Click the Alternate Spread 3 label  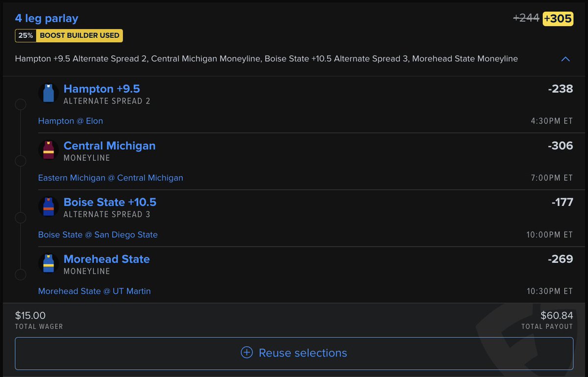tap(107, 215)
